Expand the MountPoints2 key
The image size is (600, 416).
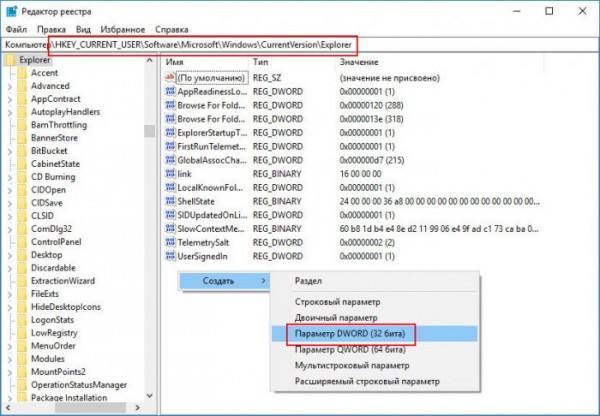click(10, 373)
